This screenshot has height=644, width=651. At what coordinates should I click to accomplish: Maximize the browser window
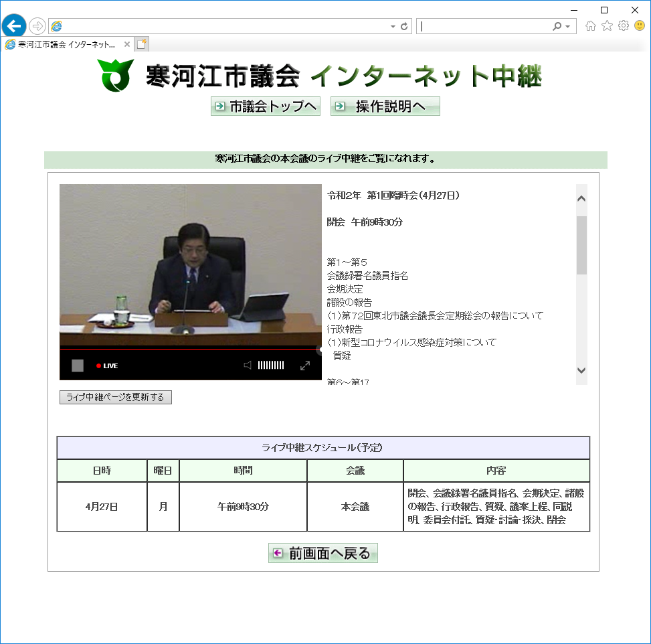coord(605,10)
